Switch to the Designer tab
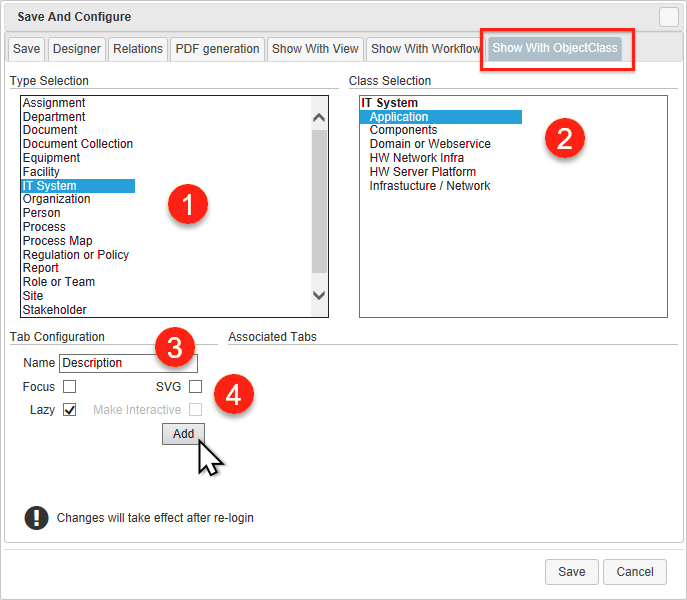Screen dimensions: 687x600 pyautogui.click(x=77, y=48)
